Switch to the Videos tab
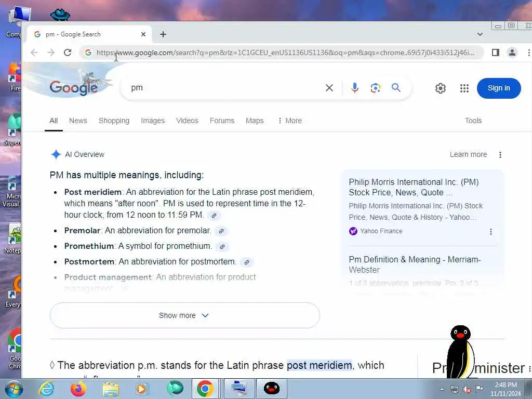This screenshot has height=399, width=532. coord(187,121)
